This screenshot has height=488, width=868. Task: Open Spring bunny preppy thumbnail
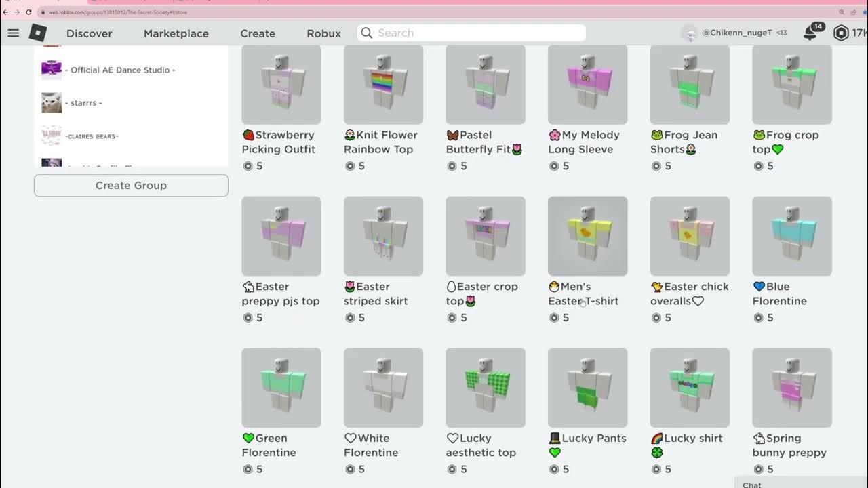[x=792, y=388]
